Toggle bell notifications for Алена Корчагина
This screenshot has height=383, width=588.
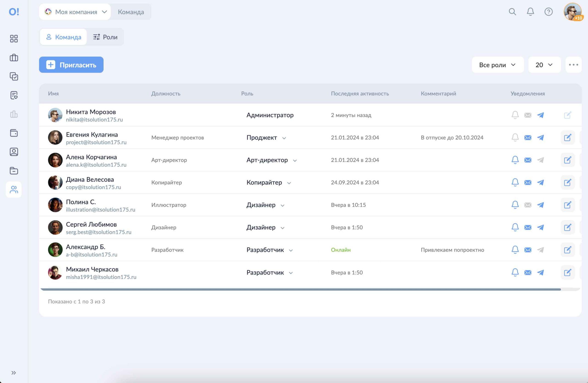(x=515, y=160)
